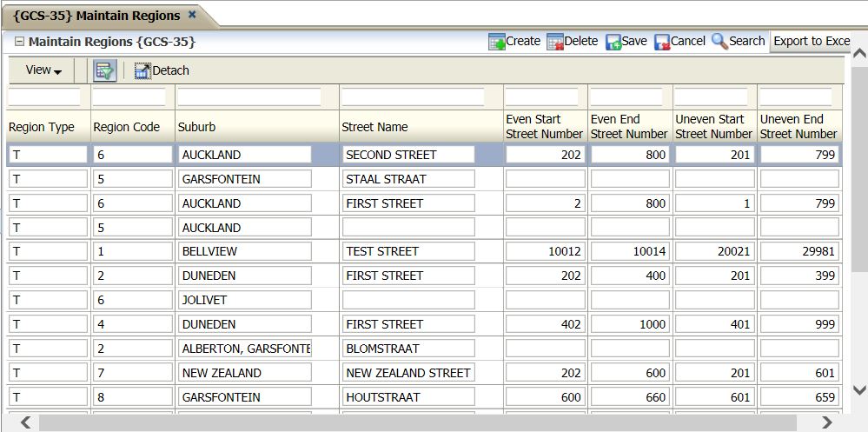868x432 pixels.
Task: Open the View dropdown menu
Action: click(43, 70)
